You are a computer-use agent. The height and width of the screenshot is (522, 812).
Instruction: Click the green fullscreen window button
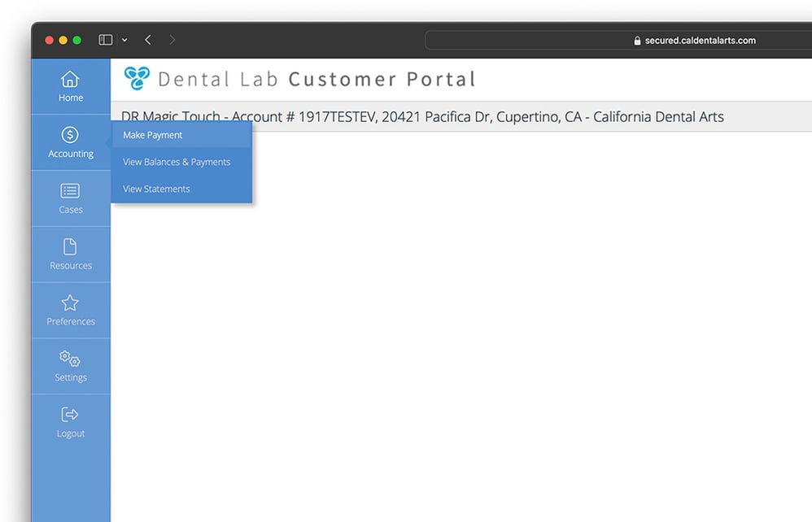[x=77, y=40]
